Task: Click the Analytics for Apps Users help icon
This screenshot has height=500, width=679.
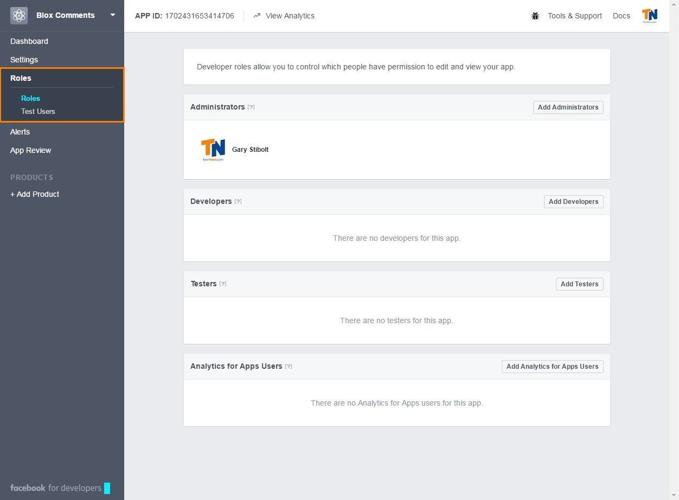Action: (x=289, y=367)
